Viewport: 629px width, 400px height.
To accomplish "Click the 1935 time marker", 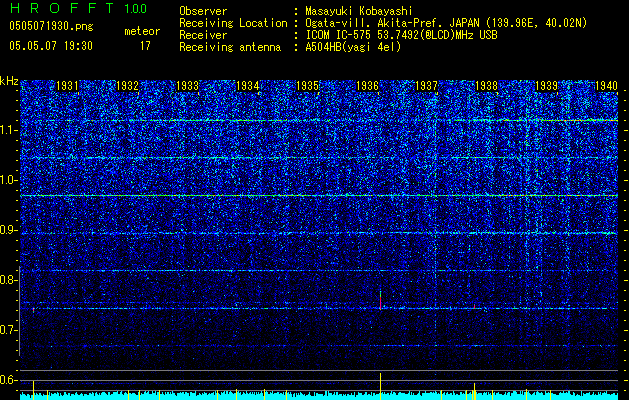I will (307, 85).
